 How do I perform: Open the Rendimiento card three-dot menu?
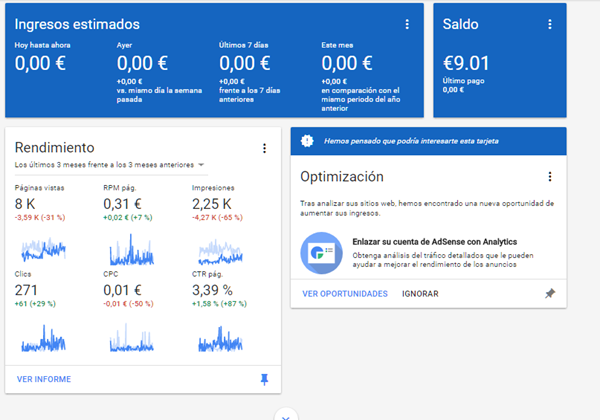(x=265, y=149)
